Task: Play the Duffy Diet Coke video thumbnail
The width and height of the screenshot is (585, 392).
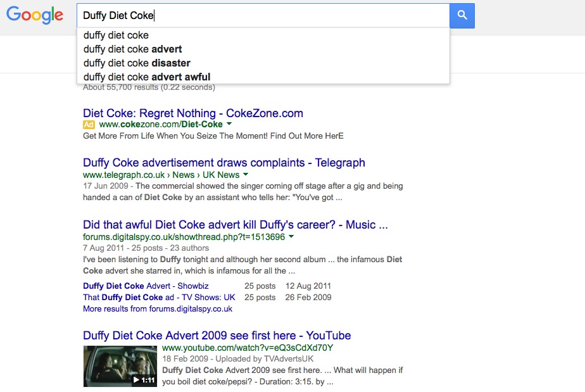Action: [120, 366]
